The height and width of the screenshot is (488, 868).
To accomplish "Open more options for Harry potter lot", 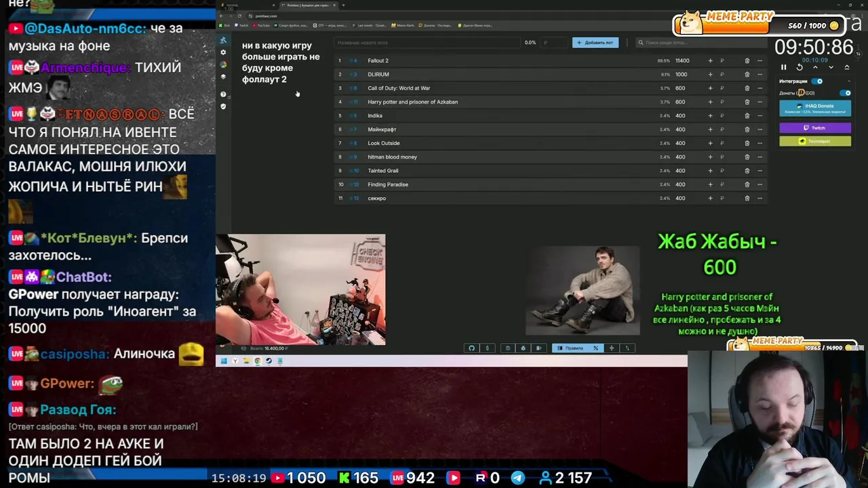I will (759, 102).
